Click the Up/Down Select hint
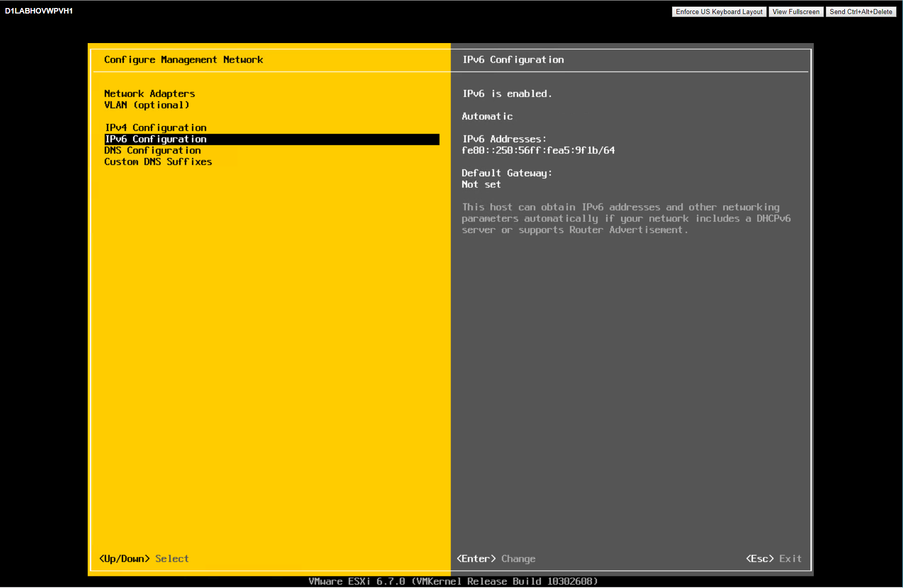This screenshot has width=903, height=588. [144, 558]
